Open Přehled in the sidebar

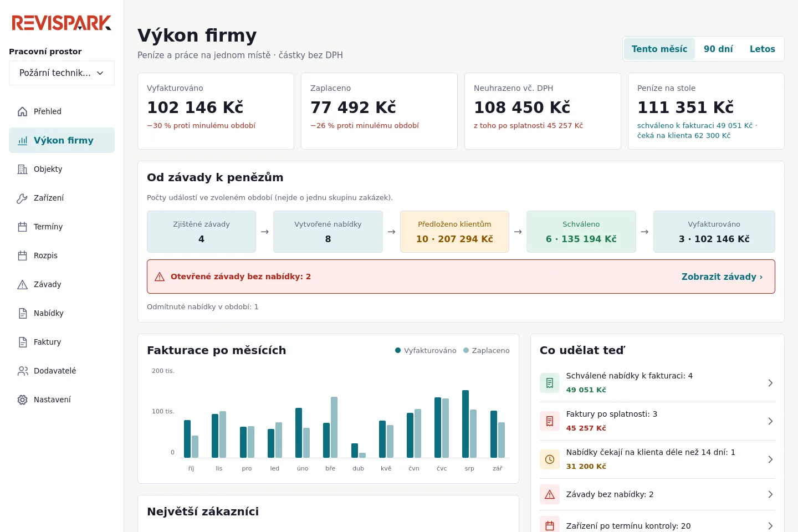click(62, 111)
